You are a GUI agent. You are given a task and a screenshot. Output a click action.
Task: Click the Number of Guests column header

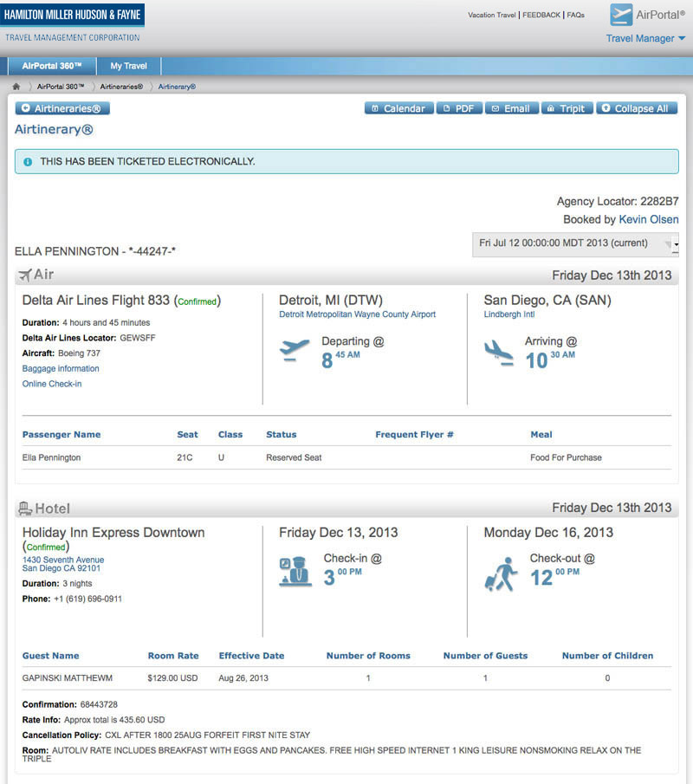[x=485, y=656]
